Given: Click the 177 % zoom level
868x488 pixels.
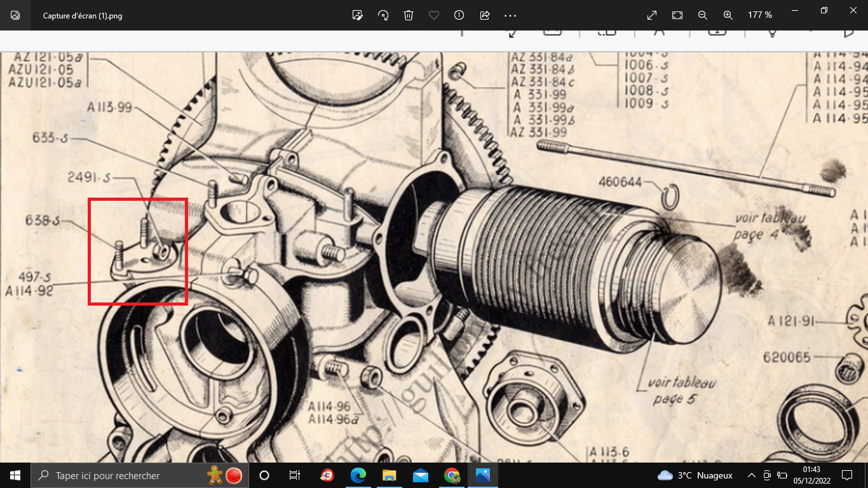Looking at the screenshot, I should pyautogui.click(x=759, y=15).
